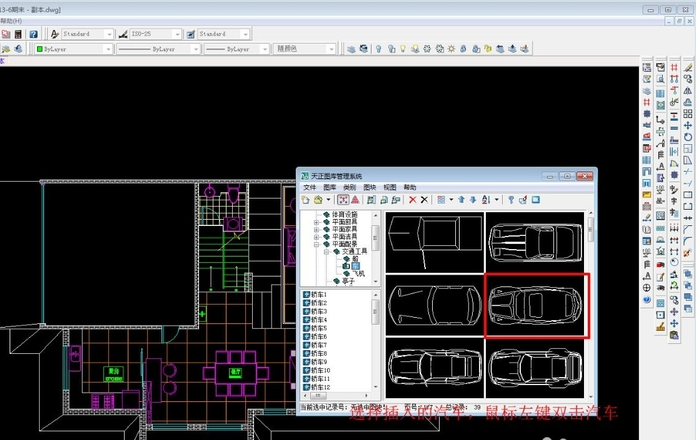
Task: Expand the open library dropdown arrow
Action: pyautogui.click(x=328, y=200)
